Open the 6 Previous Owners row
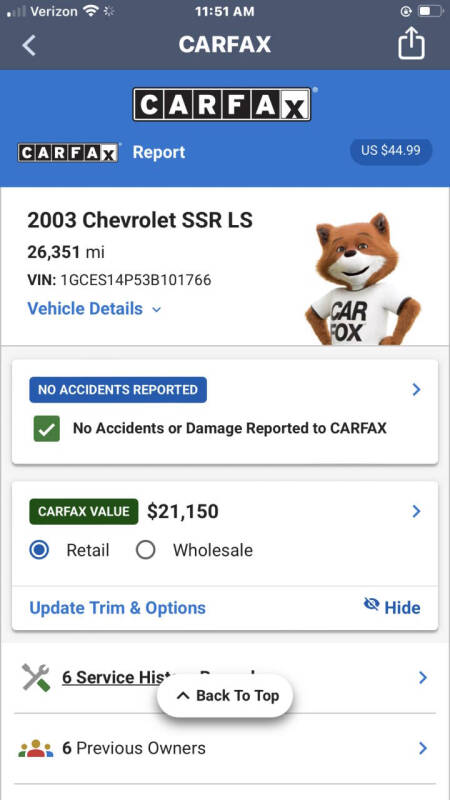This screenshot has height=800, width=450. coord(225,748)
